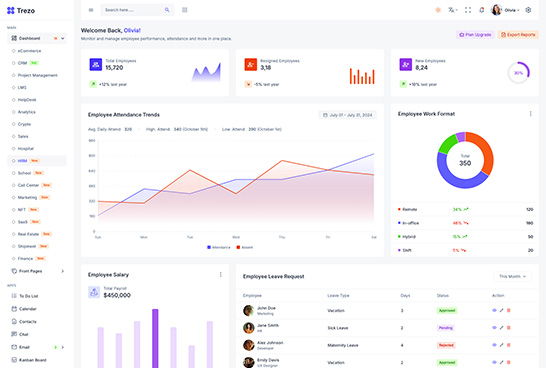Toggle the Absent legend series in chart
546x368 pixels.
pyautogui.click(x=245, y=247)
